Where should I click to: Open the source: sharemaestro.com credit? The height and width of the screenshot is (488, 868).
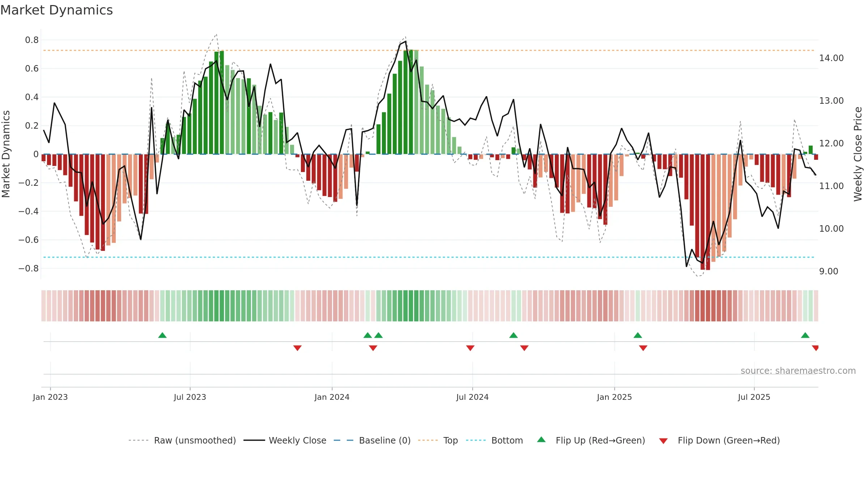(798, 371)
